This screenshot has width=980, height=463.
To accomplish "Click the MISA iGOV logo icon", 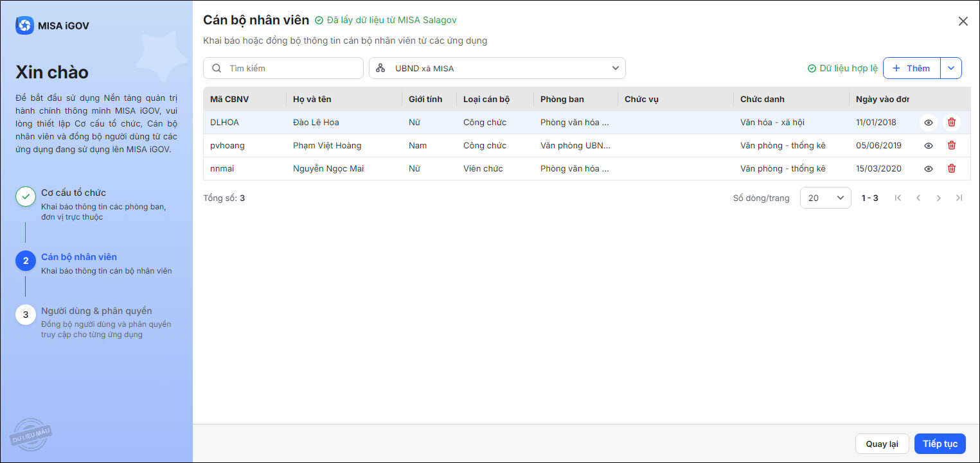I will pyautogui.click(x=24, y=26).
